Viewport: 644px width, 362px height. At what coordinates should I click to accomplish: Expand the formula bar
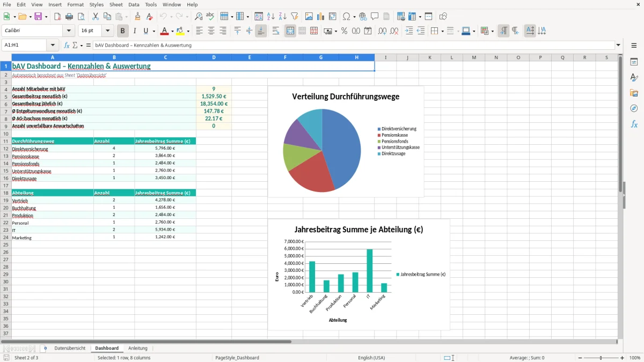coord(619,46)
